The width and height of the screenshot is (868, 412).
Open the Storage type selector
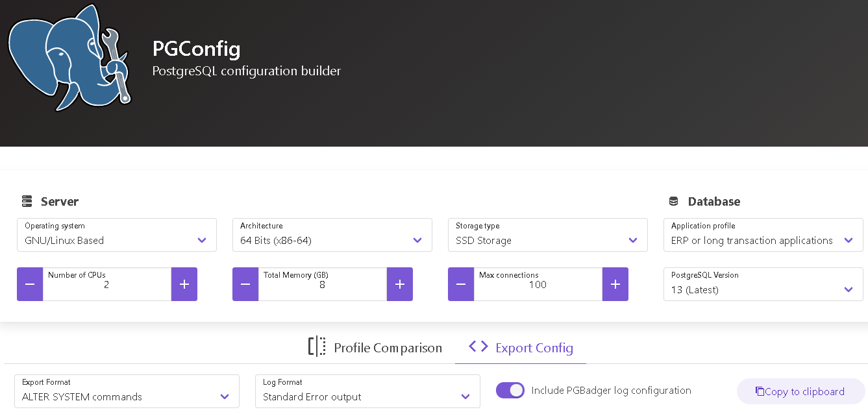[548, 235]
